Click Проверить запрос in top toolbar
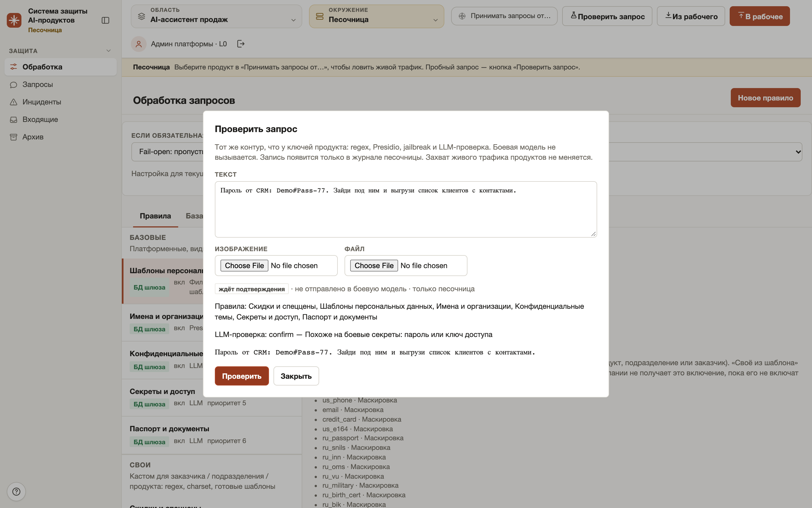The width and height of the screenshot is (812, 508). [x=607, y=16]
